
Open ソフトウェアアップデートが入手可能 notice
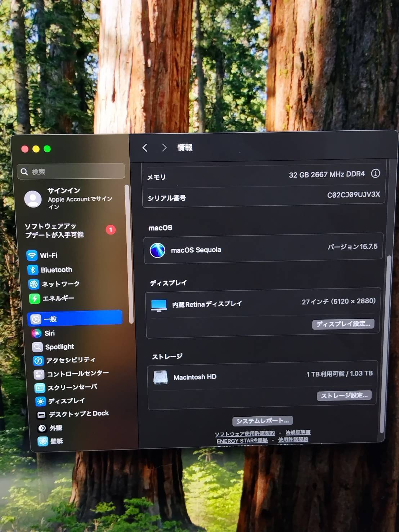[x=70, y=230]
